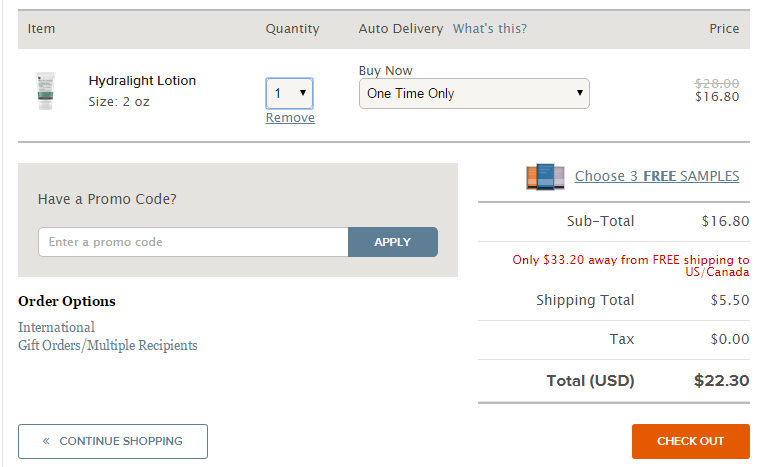765x467 pixels.
Task: Click the Hydralight Lotion product name
Action: (142, 81)
